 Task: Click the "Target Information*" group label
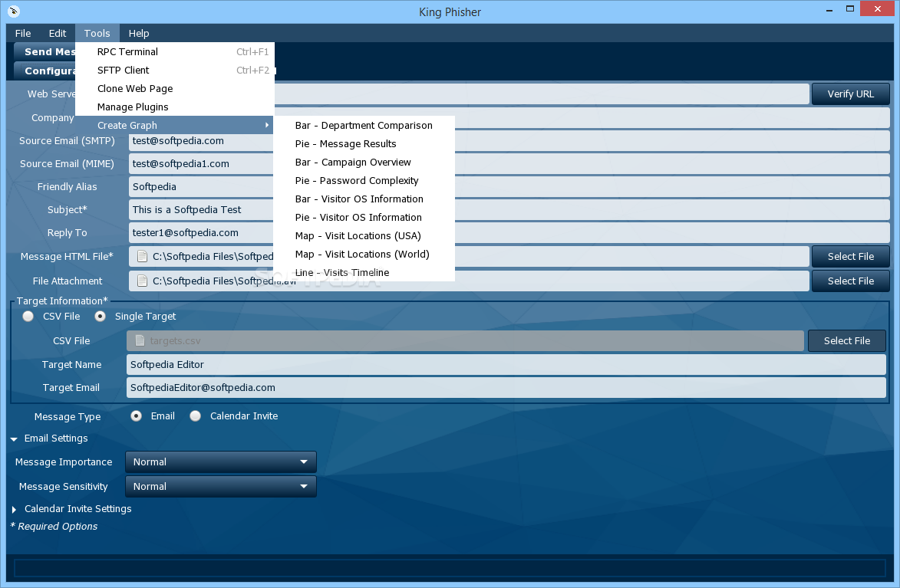point(62,301)
